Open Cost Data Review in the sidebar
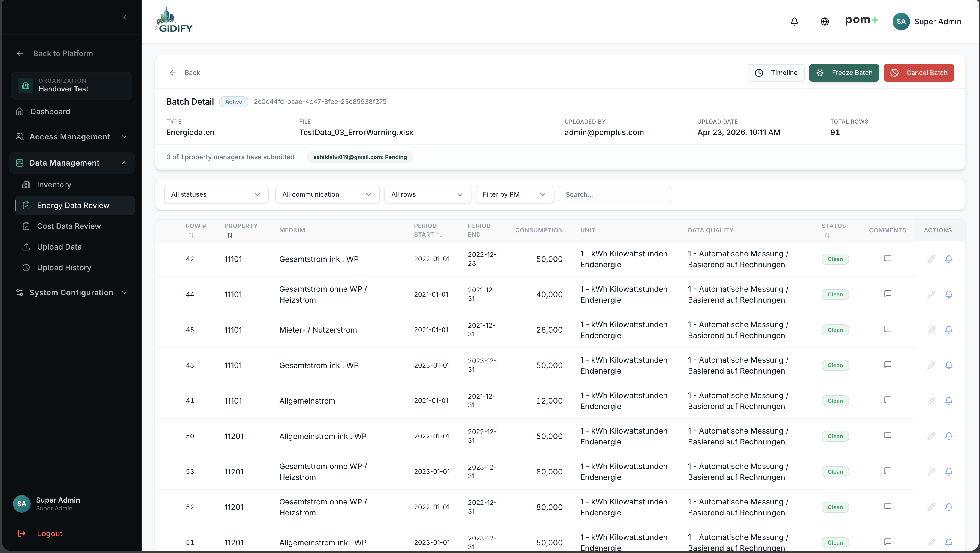The image size is (980, 553). pyautogui.click(x=75, y=226)
